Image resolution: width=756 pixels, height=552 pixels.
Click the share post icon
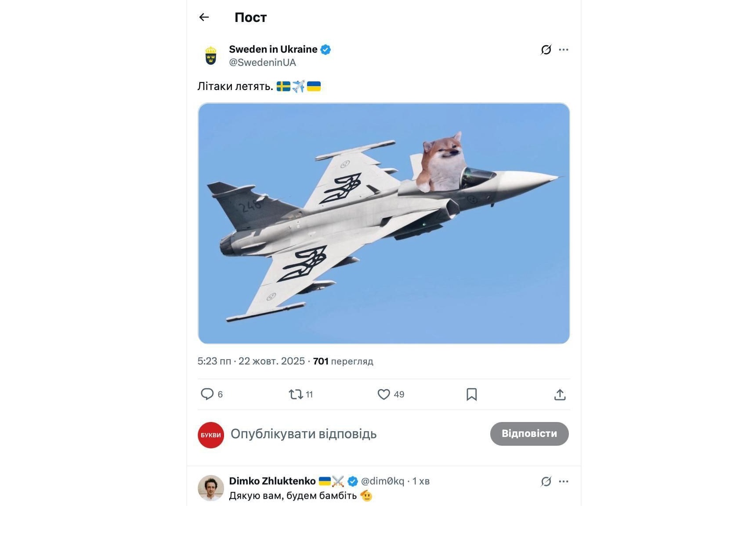(560, 394)
